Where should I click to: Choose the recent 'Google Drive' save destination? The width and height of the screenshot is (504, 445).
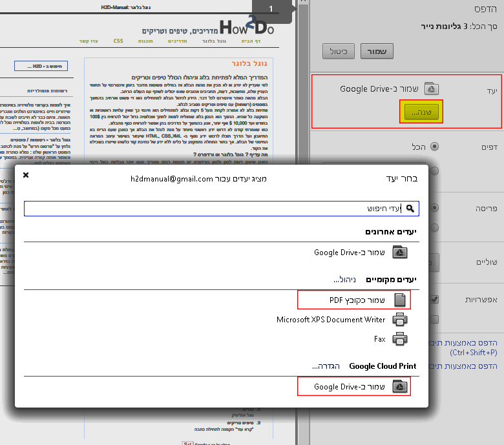click(350, 253)
